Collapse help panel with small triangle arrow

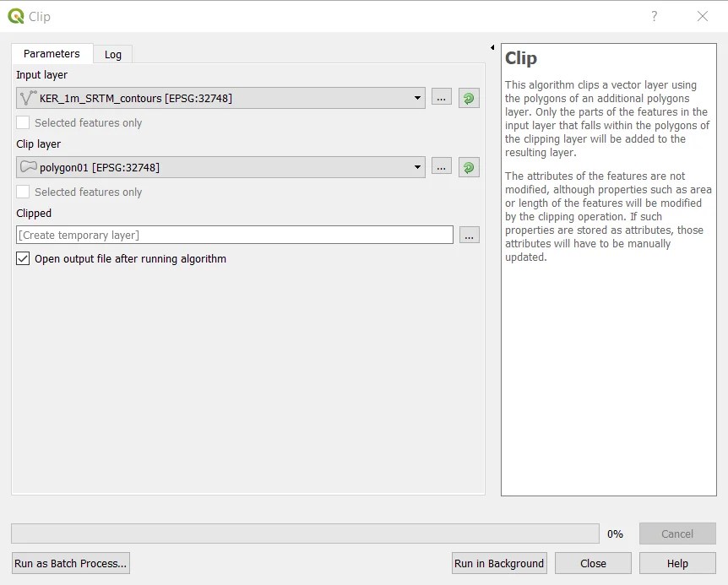492,47
